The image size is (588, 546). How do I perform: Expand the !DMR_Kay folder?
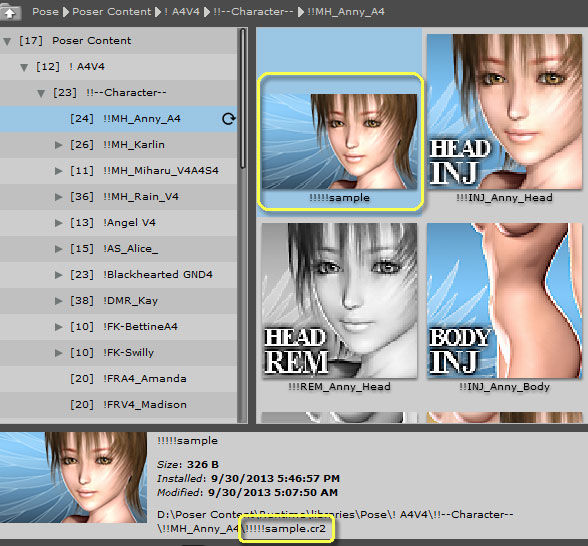coord(58,301)
